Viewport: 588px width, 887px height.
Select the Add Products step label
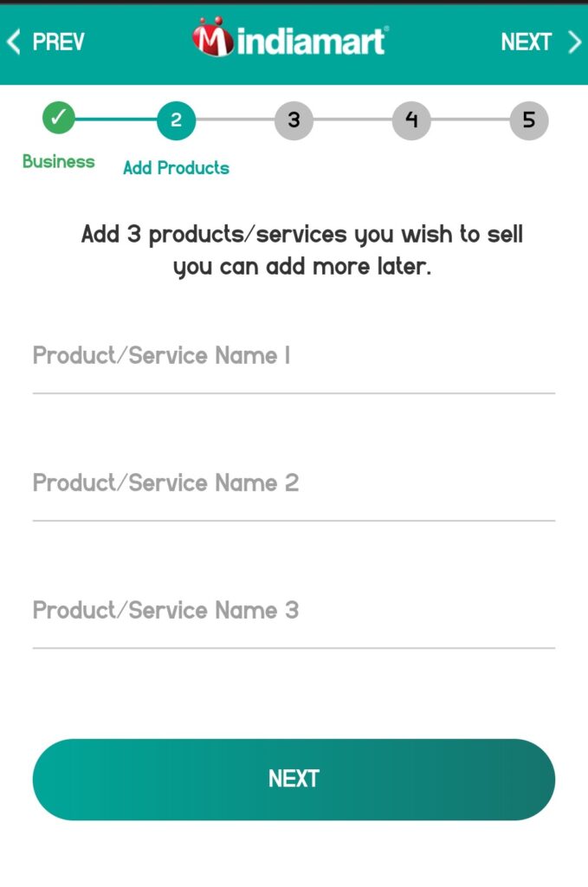tap(176, 167)
